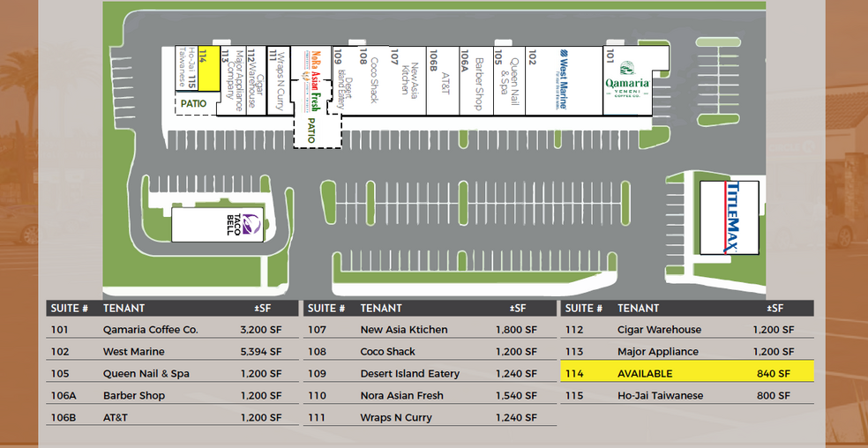Click Cigar Warehouse in the tenant table
The width and height of the screenshot is (868, 448).
pos(659,330)
